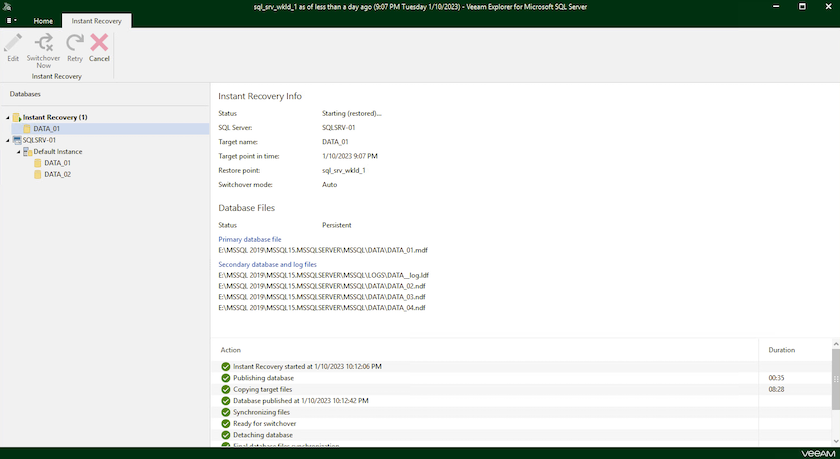Select DATA_01 under Default Instance

coord(57,163)
